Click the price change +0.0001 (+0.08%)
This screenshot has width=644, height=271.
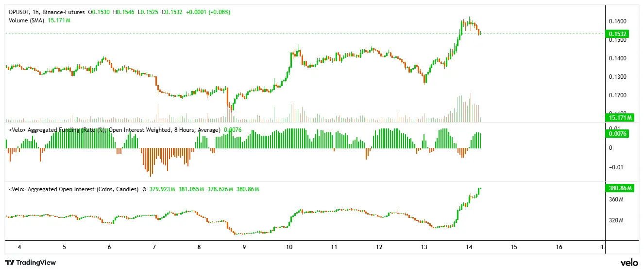point(208,12)
